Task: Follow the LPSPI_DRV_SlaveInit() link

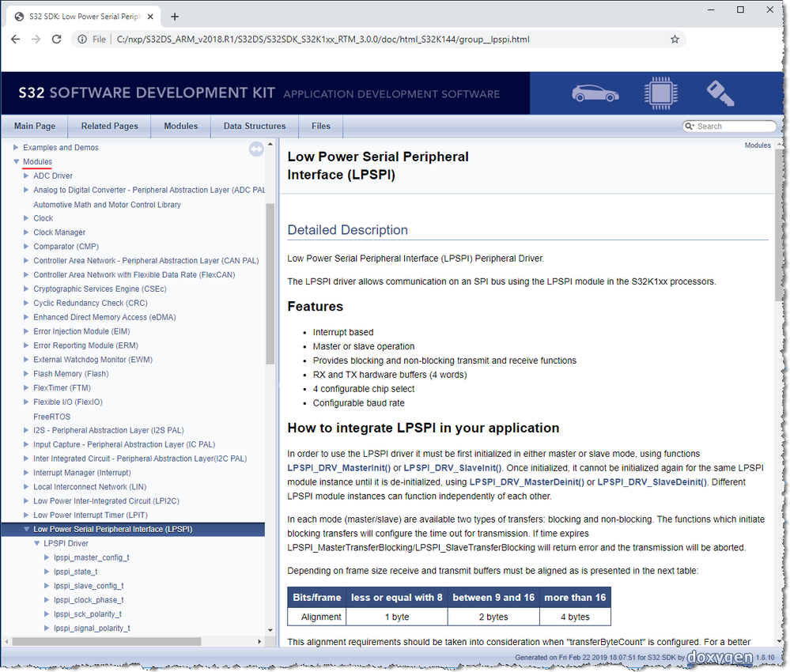Action: pos(452,468)
